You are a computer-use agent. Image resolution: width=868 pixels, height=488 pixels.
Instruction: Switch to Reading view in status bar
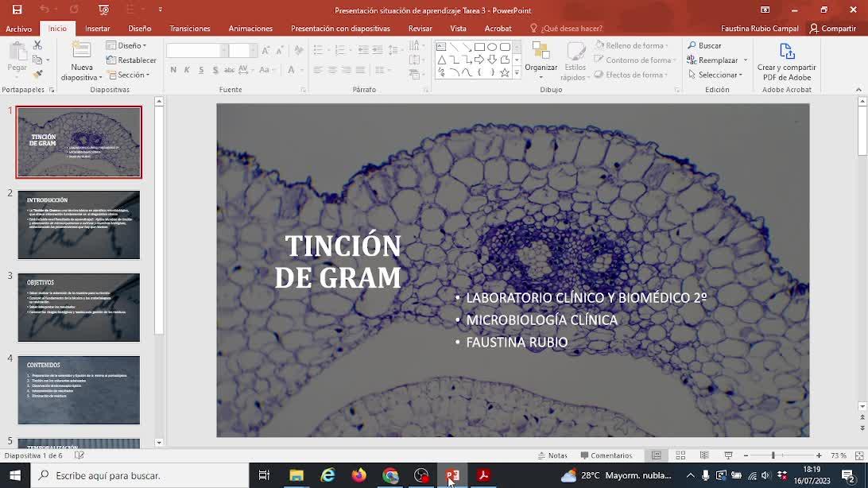pos(704,455)
